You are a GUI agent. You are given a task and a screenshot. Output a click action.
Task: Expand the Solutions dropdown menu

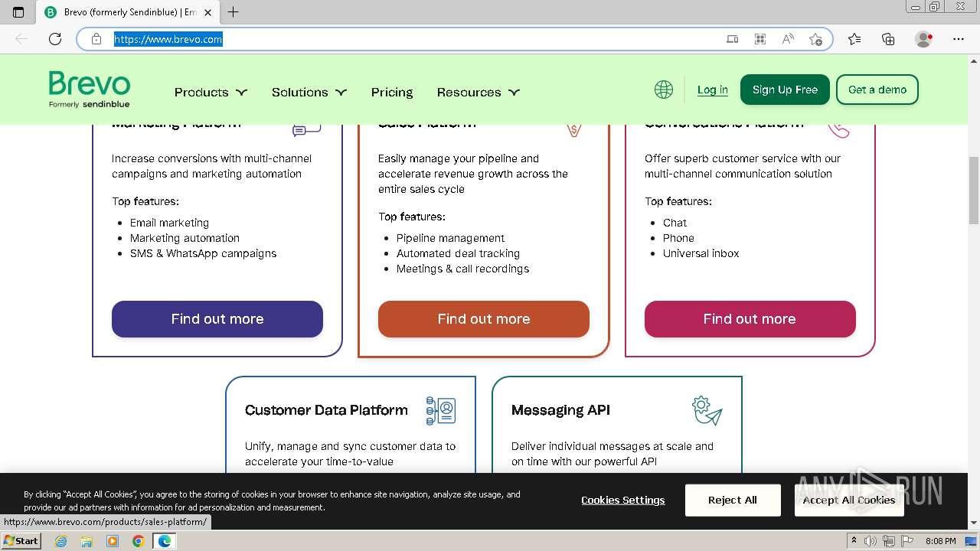(309, 92)
